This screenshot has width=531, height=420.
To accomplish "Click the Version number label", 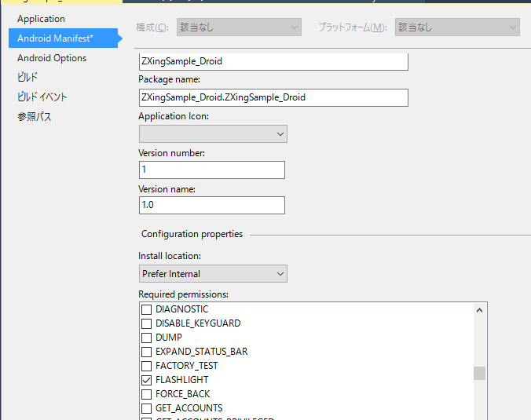I will point(172,153).
